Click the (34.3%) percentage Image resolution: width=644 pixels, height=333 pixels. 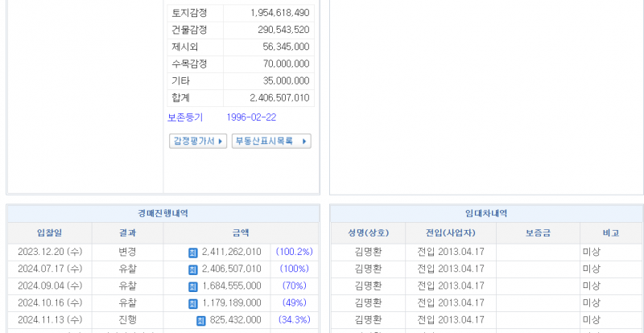[x=294, y=319]
